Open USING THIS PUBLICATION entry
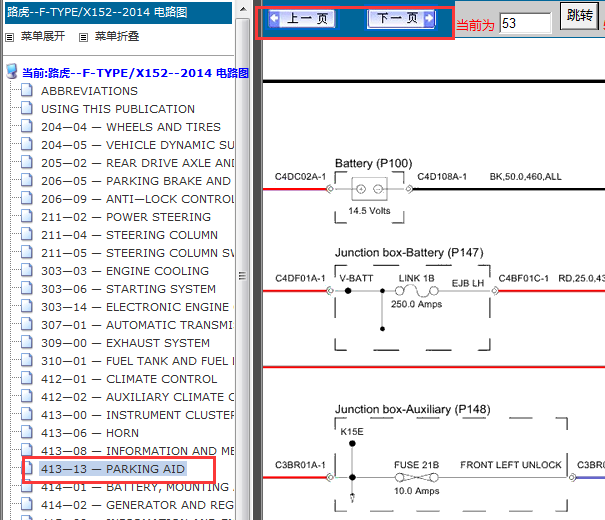Image resolution: width=605 pixels, height=520 pixels. point(118,109)
